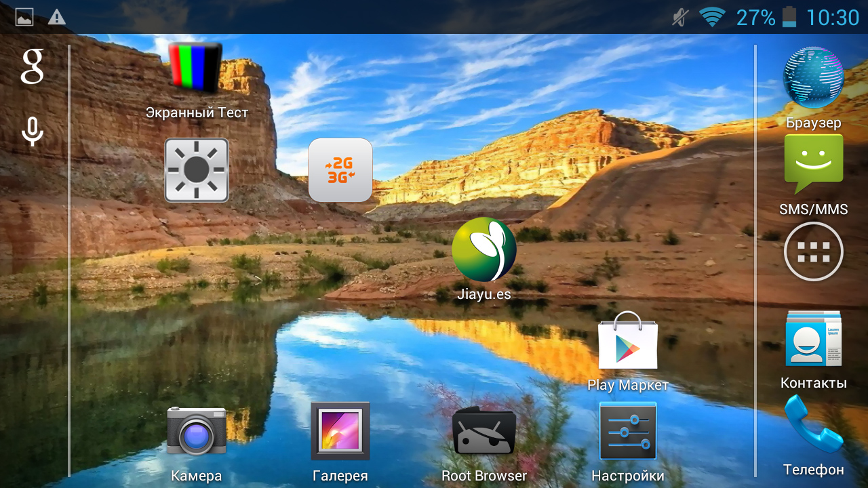Toggle the 2G/3G network switch widget
Viewport: 868px width, 488px height.
point(340,170)
